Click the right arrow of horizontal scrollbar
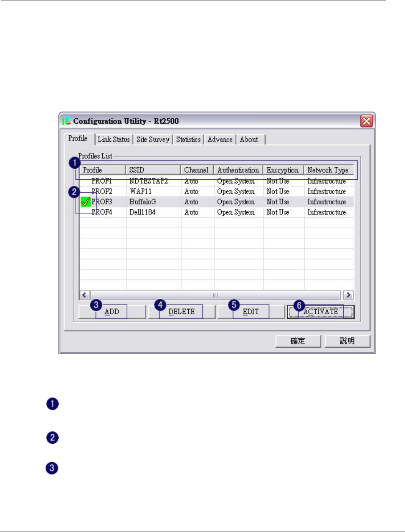The height and width of the screenshot is (532, 405). (x=348, y=295)
